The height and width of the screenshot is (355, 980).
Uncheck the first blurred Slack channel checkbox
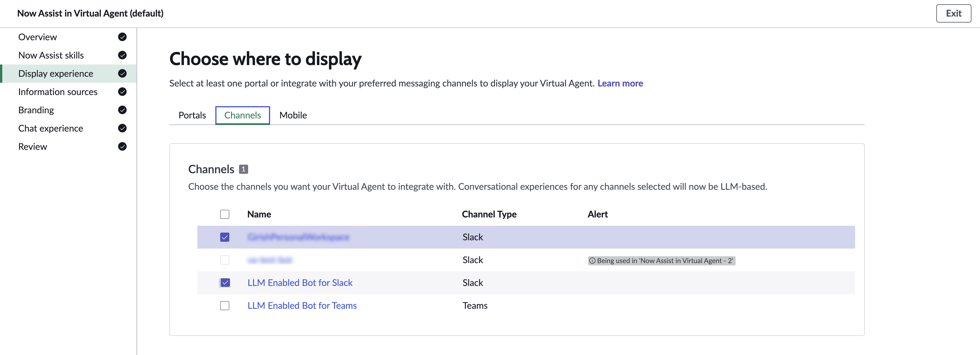tap(225, 237)
